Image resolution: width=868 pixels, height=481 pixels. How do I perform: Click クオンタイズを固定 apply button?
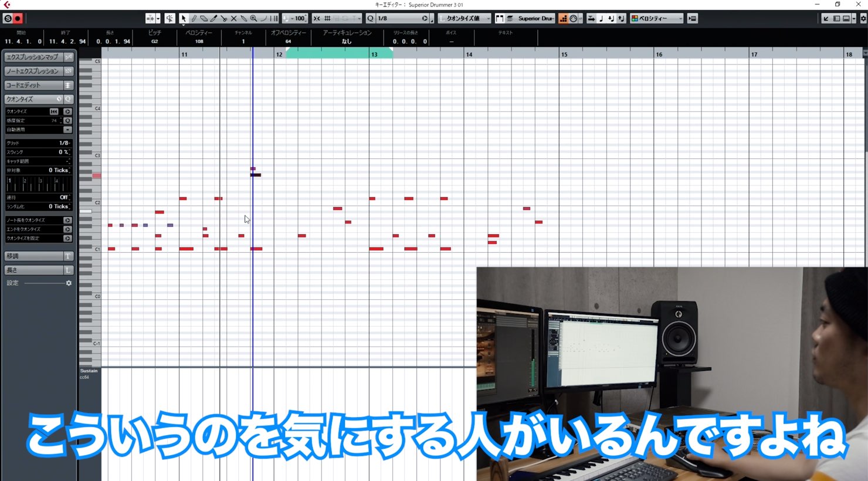tap(67, 239)
